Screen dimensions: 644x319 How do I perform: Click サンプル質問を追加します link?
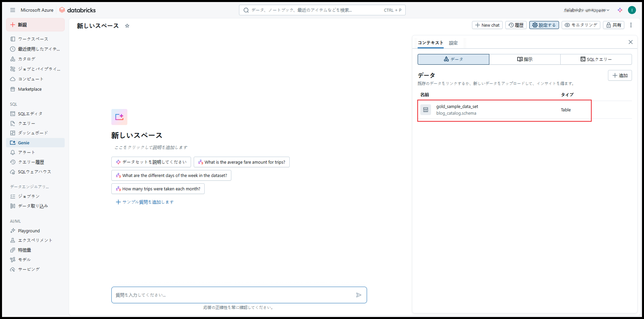pos(145,202)
